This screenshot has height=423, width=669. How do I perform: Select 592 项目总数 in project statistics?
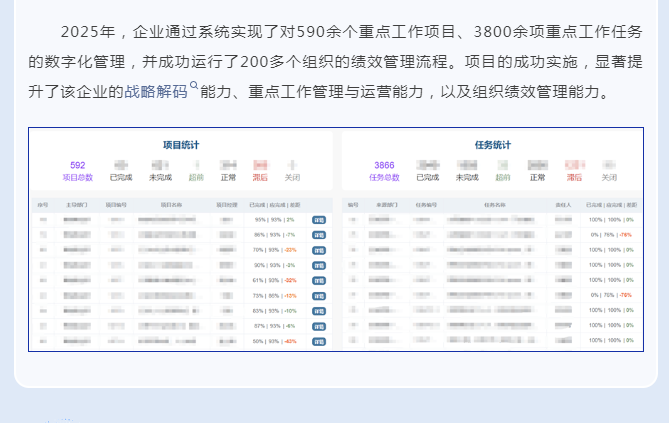(x=78, y=171)
